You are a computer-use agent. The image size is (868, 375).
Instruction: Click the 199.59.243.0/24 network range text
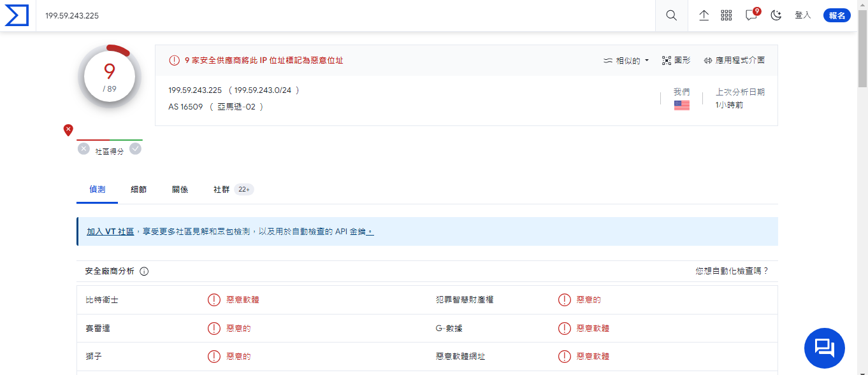263,90
